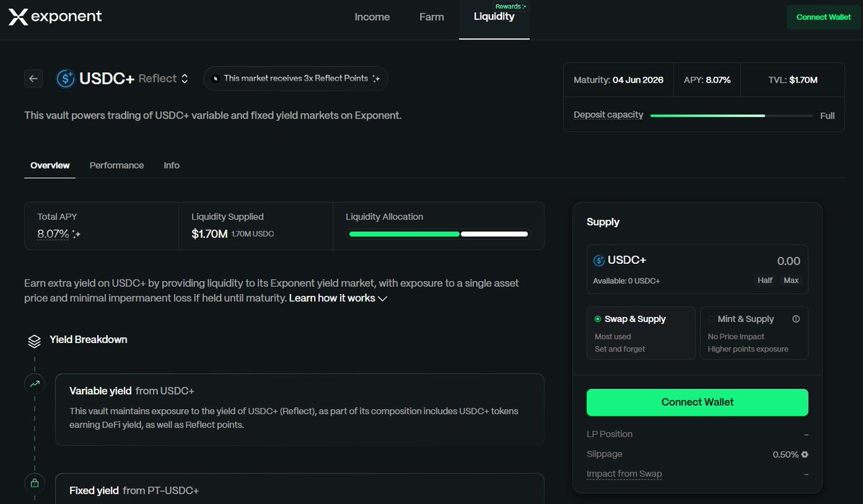Expand Learn how it works
Viewport: 863px width, 504px height.
tap(338, 298)
